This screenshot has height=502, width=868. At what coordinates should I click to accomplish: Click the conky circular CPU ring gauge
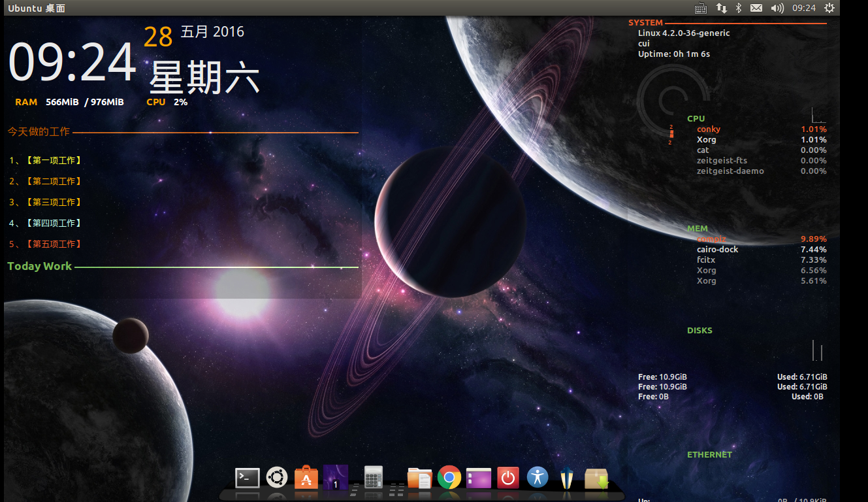pyautogui.click(x=673, y=100)
